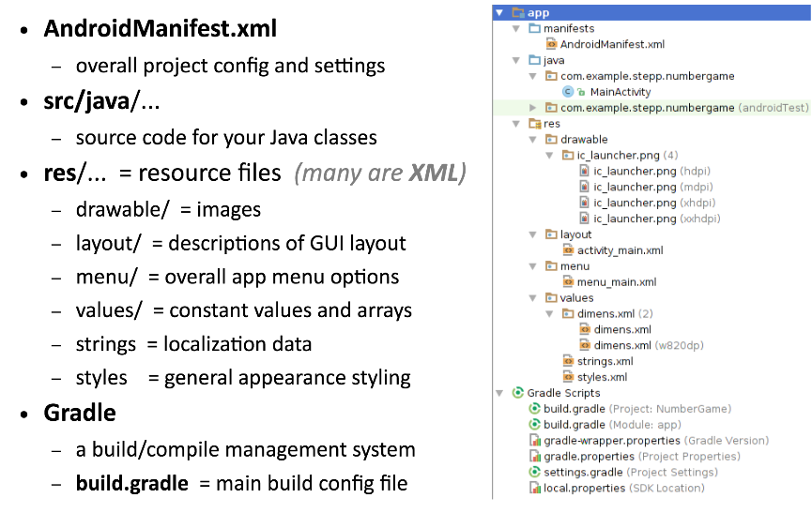Click the AndroidManifest.xml file icon
This screenshot has width=812, height=513.
(x=552, y=44)
